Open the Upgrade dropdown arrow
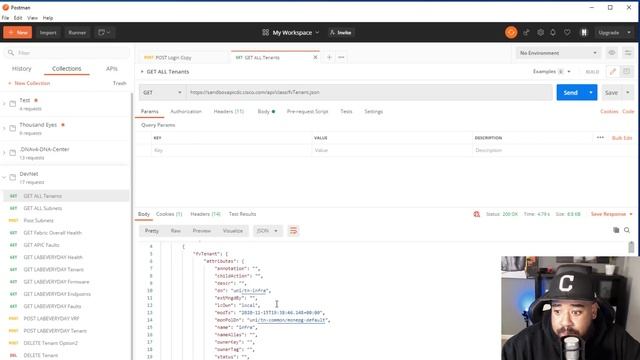This screenshot has height=360, width=640. point(629,32)
